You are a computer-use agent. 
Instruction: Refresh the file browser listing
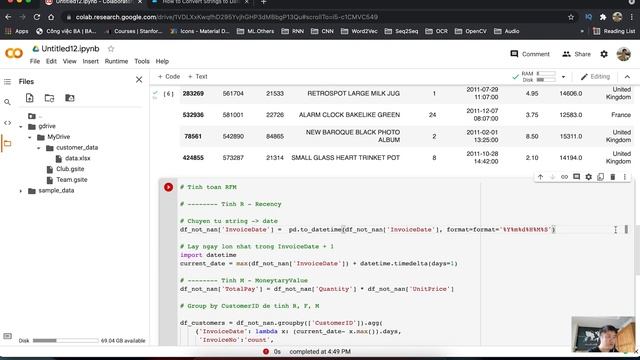49,98
